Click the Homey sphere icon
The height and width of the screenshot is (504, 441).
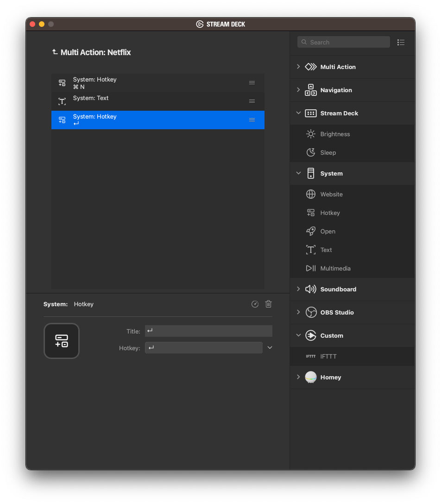pyautogui.click(x=311, y=377)
